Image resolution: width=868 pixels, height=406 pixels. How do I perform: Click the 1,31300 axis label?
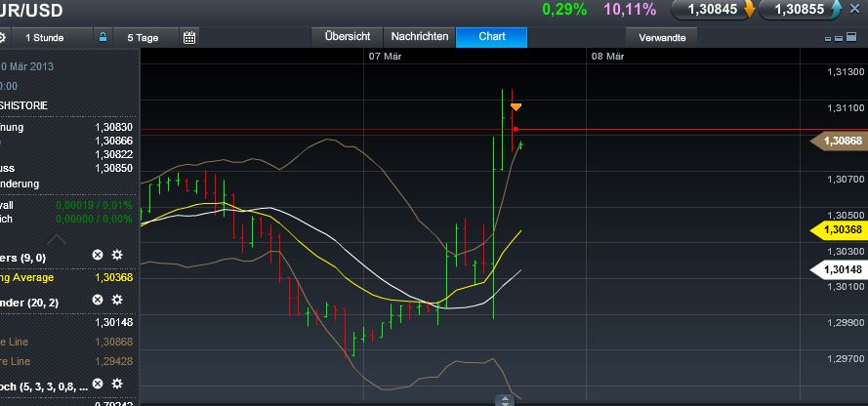pos(846,72)
